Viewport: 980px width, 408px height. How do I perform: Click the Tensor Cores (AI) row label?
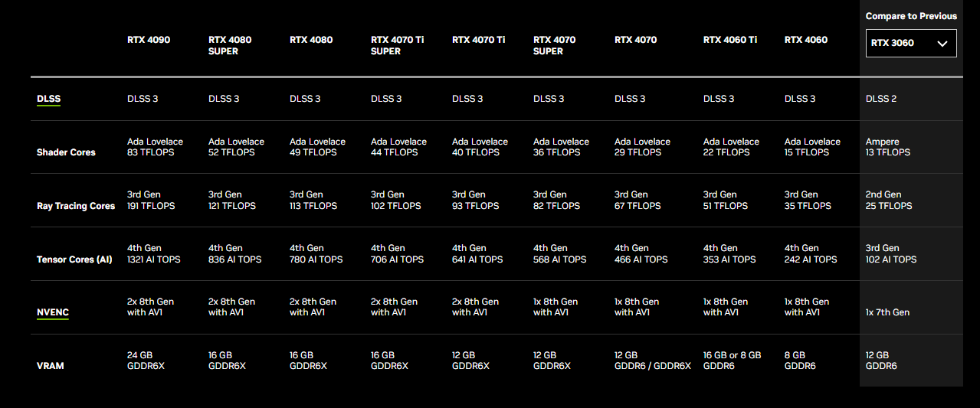(74, 259)
